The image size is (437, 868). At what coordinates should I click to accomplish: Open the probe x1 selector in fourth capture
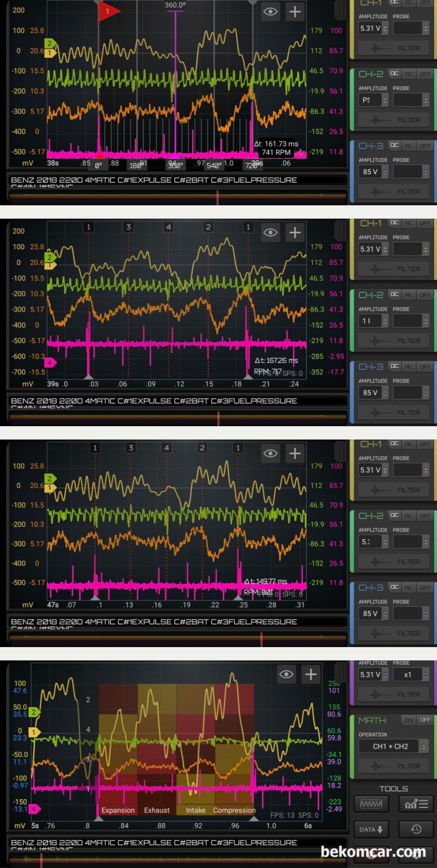pos(411,675)
